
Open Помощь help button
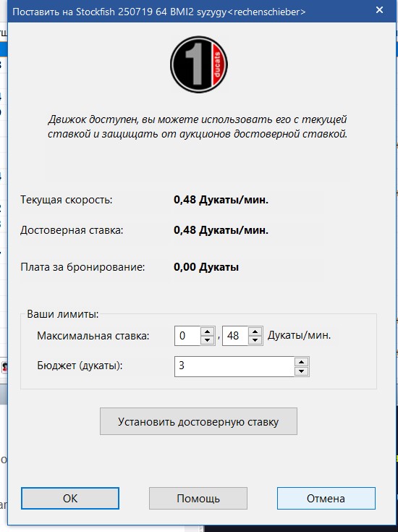coord(198,499)
